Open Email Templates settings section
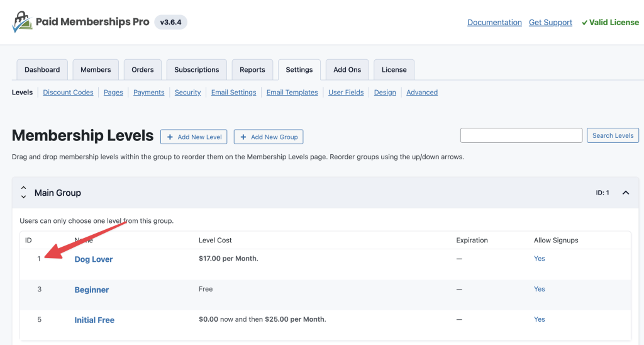The image size is (644, 345). [292, 93]
